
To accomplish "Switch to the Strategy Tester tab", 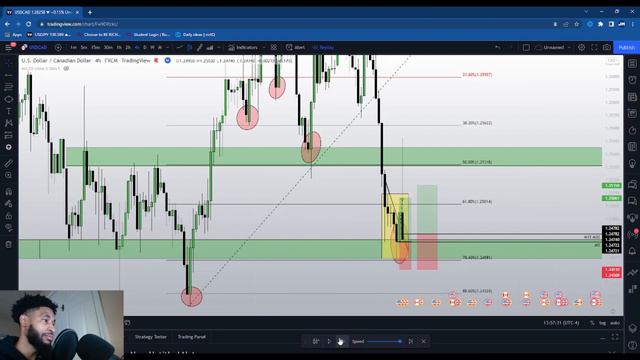I will click(x=151, y=337).
